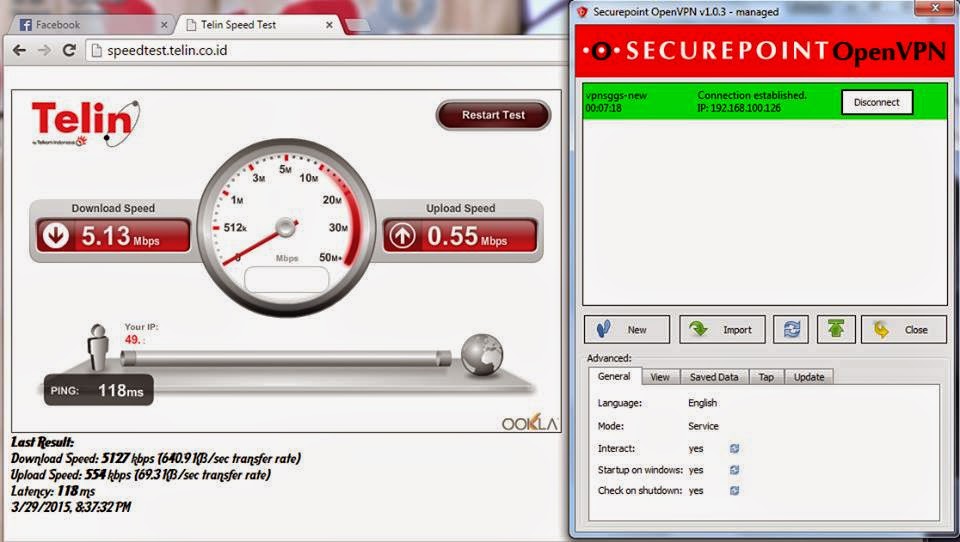Click the green up-arrow export button

tap(836, 329)
